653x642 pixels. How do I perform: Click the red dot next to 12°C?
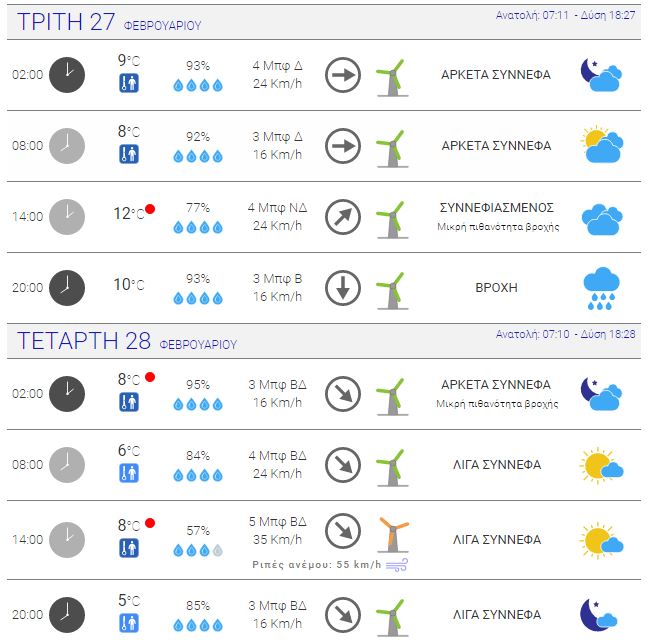coord(150,209)
